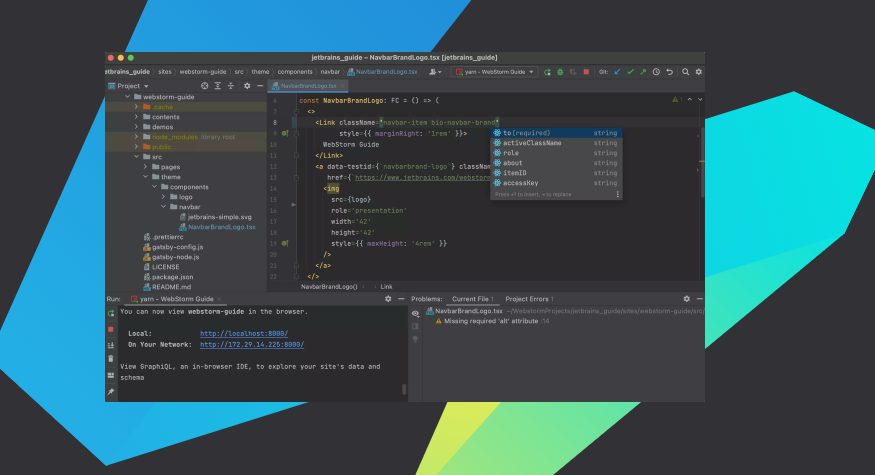This screenshot has width=875, height=475.
Task: Open IDE settings gear in main toolbar
Action: [699, 72]
